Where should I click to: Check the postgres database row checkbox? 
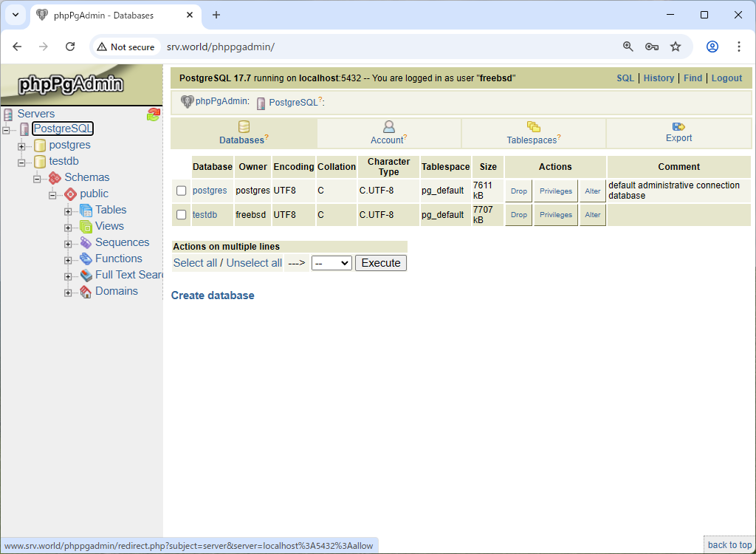182,191
